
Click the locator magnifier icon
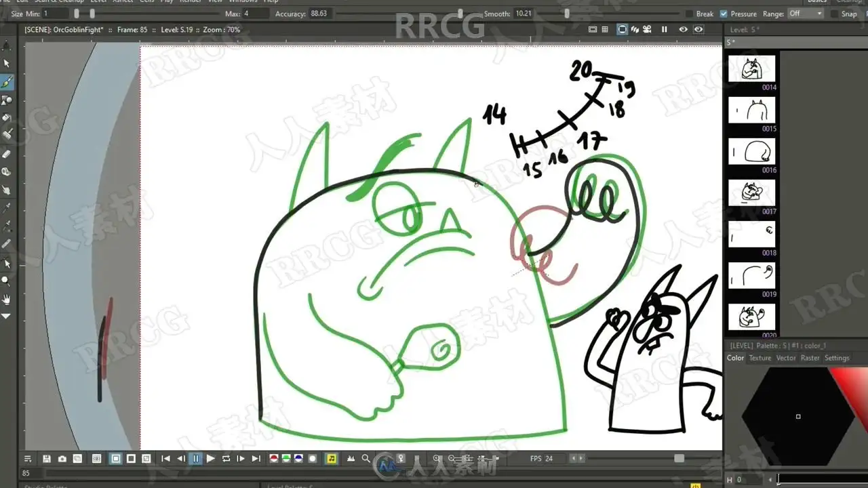pyautogui.click(x=366, y=459)
